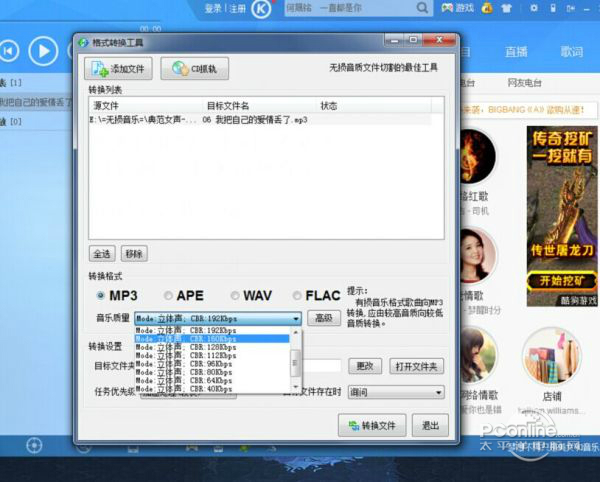Open the 询问 file-exists dropdown
The width and height of the screenshot is (600, 482).
[396, 392]
